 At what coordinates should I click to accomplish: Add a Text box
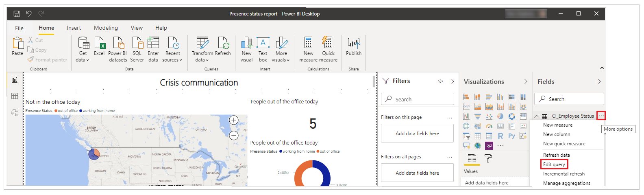point(263,49)
